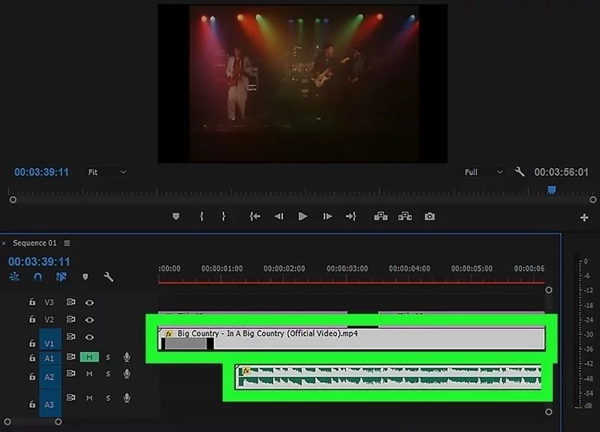The image size is (600, 432).
Task: Toggle lock on track V3
Action: pyautogui.click(x=33, y=302)
